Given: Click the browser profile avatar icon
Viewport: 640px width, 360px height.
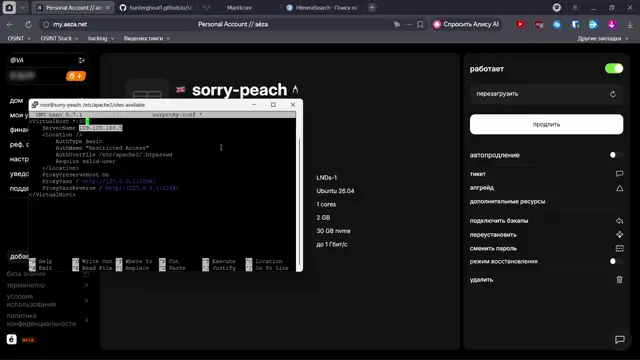Looking at the screenshot, I should tap(556, 8).
